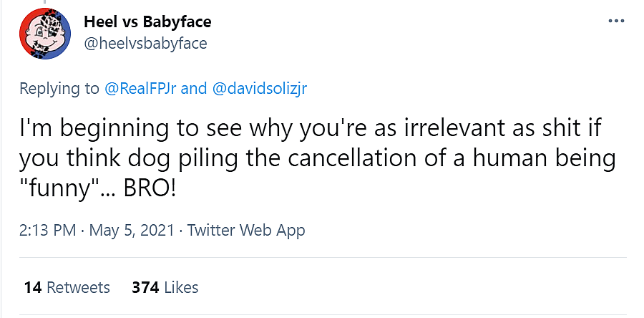The height and width of the screenshot is (318, 644).
Task: Click the May 5, 2021 date
Action: coord(133,231)
